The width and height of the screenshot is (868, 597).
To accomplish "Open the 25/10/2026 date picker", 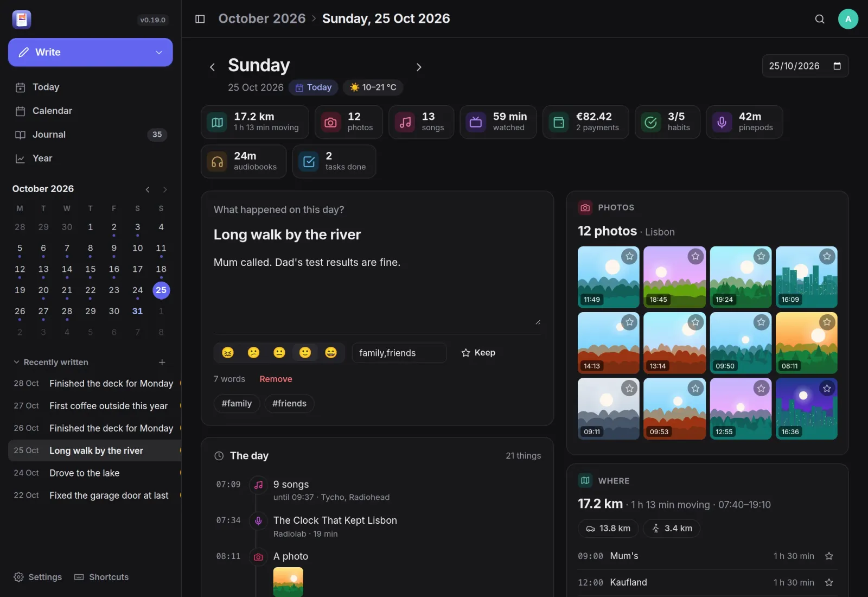I will click(x=837, y=66).
